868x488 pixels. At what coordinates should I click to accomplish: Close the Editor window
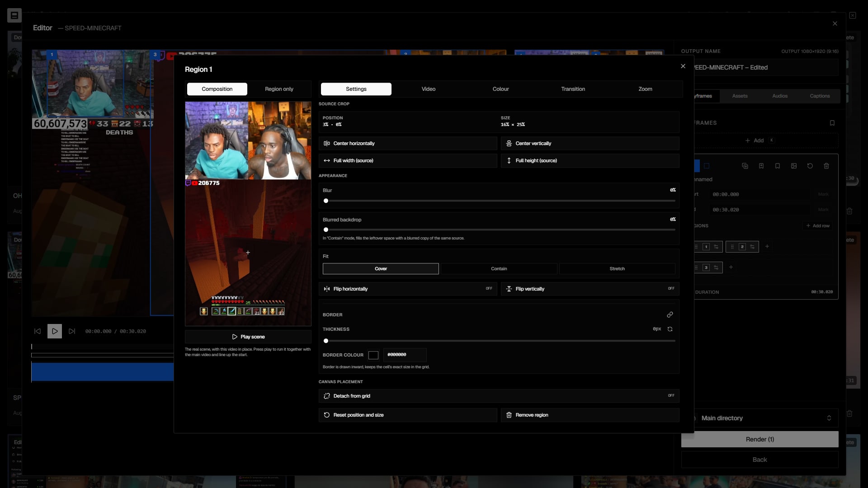pyautogui.click(x=835, y=23)
